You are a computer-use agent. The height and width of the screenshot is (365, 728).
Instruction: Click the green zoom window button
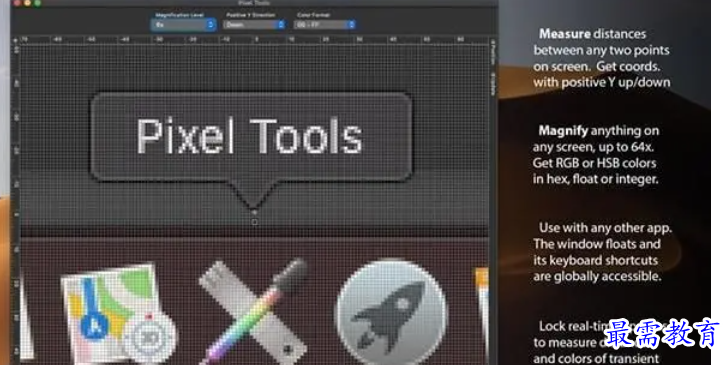click(x=38, y=2)
